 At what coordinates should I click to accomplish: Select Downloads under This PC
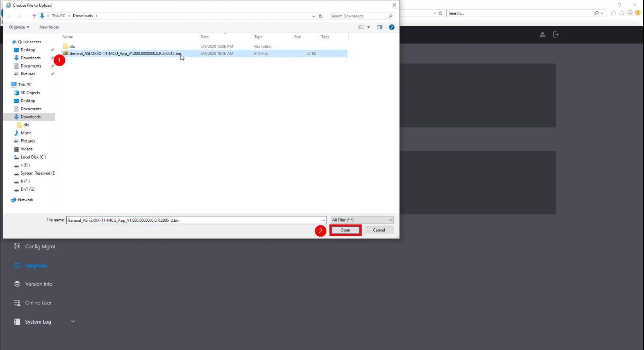(29, 117)
